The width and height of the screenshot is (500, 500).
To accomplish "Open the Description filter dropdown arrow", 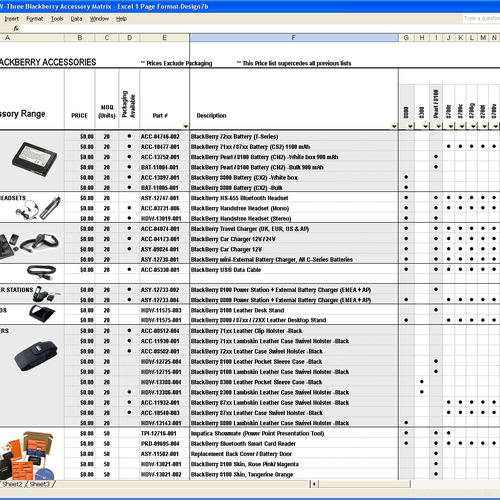I will (x=394, y=126).
